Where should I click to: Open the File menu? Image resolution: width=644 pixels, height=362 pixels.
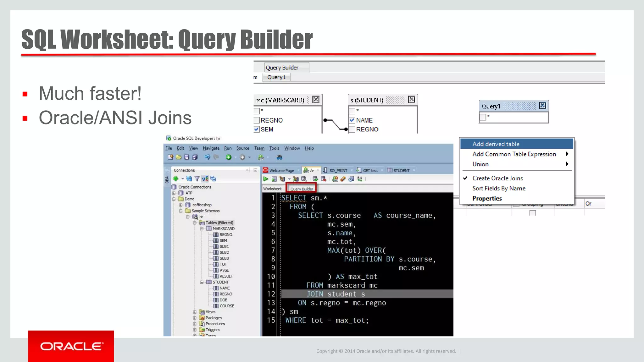pyautogui.click(x=169, y=148)
